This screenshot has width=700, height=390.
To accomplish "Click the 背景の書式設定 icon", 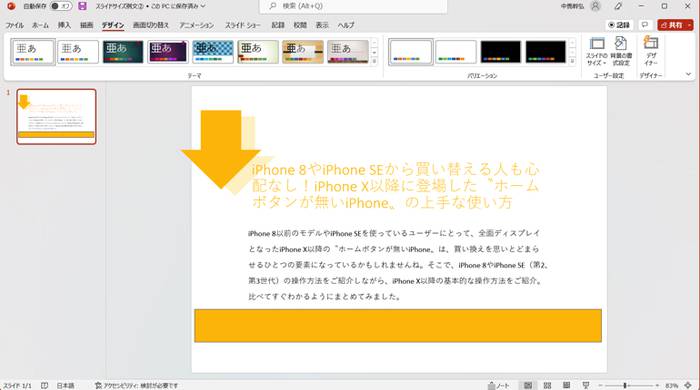I will pyautogui.click(x=621, y=52).
